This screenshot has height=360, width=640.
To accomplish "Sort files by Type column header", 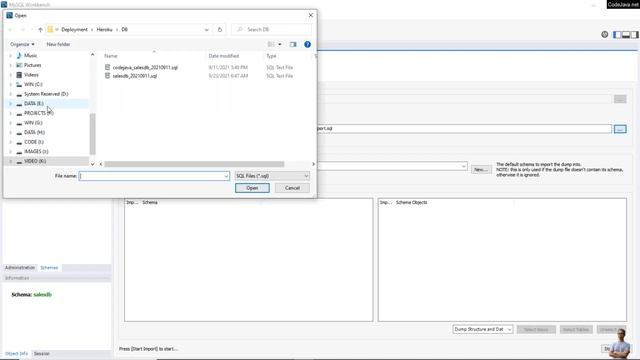I will pos(271,56).
